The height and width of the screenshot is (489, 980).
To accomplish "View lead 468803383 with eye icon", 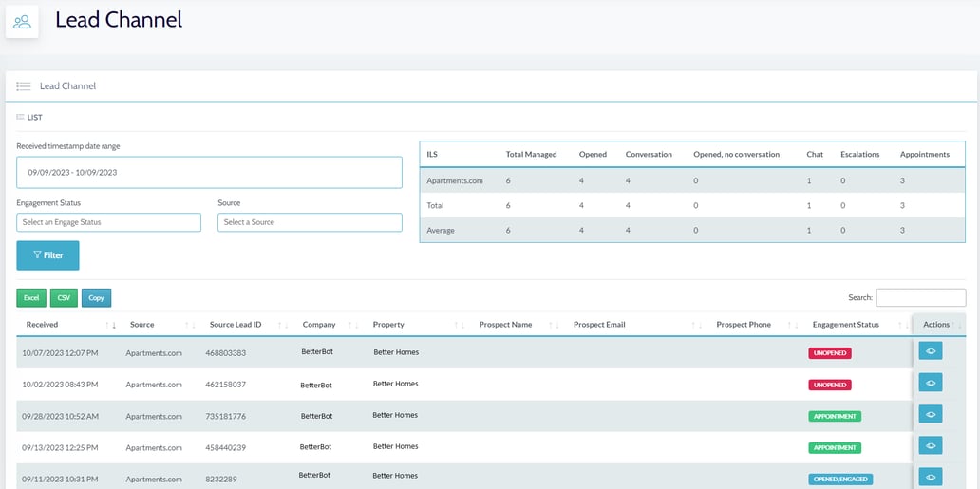I will (931, 352).
